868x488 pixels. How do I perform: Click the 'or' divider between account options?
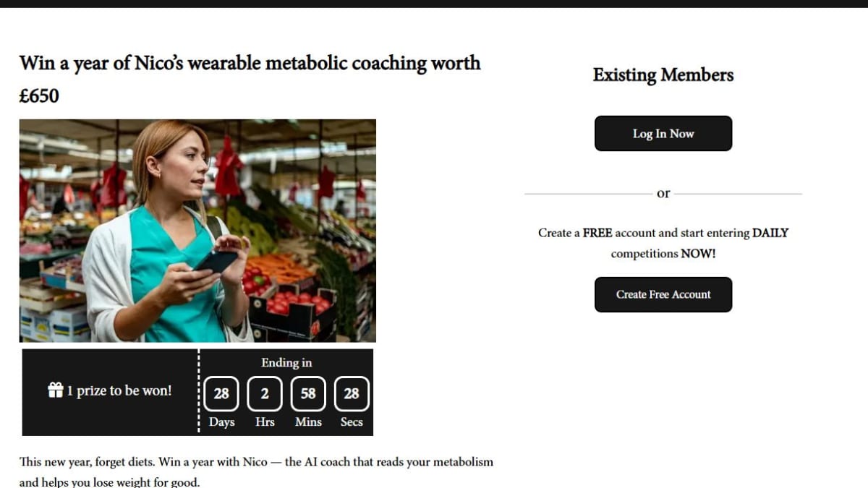pos(663,193)
